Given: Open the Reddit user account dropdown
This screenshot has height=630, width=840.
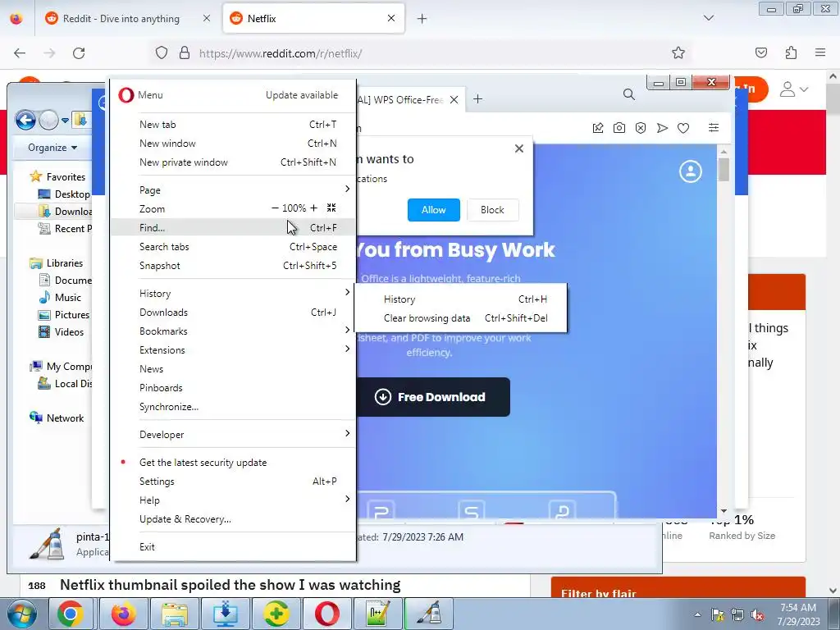Looking at the screenshot, I should click(x=794, y=89).
